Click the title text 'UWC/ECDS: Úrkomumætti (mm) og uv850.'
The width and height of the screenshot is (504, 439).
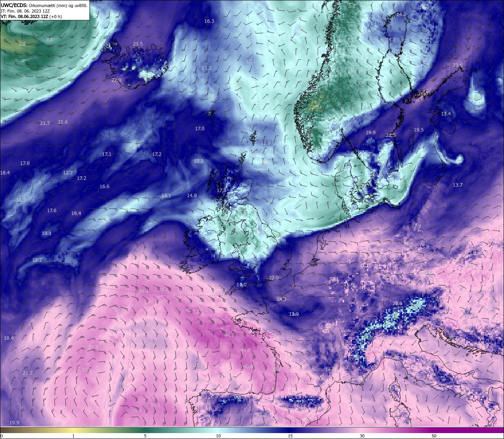(44, 6)
